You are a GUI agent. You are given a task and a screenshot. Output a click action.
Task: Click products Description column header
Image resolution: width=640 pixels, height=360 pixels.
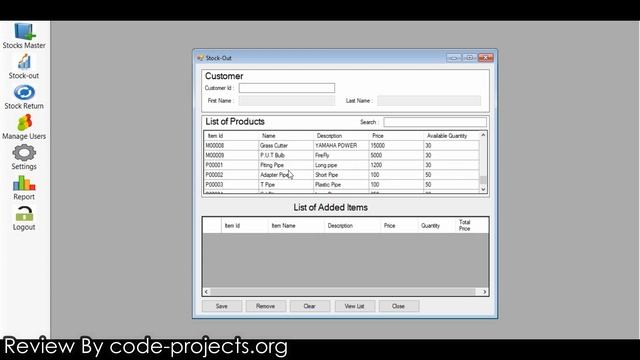coord(341,136)
